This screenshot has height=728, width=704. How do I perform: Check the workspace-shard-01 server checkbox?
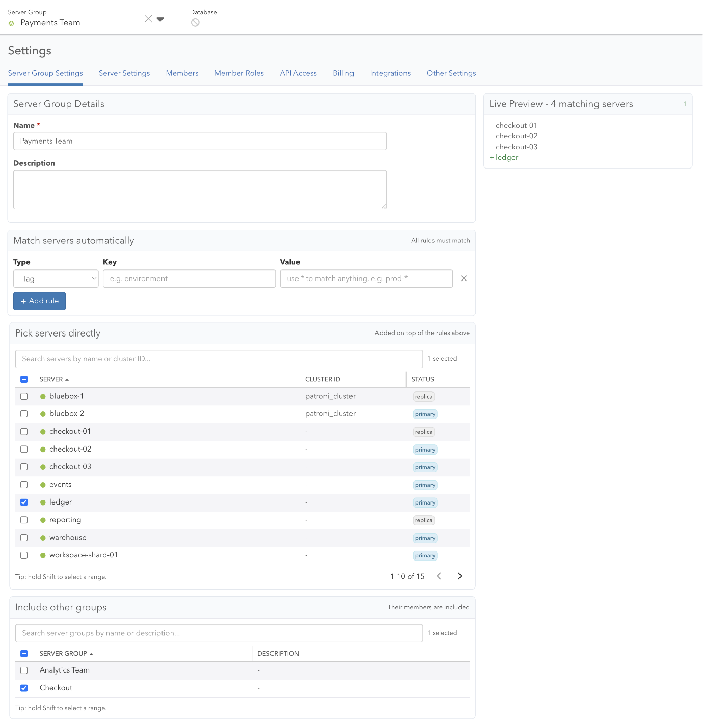click(24, 555)
